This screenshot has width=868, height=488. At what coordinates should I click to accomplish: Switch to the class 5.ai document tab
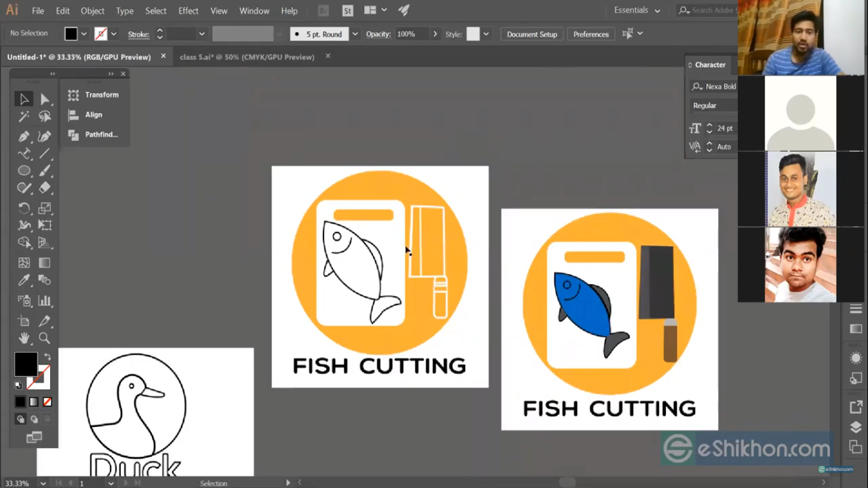pyautogui.click(x=247, y=57)
